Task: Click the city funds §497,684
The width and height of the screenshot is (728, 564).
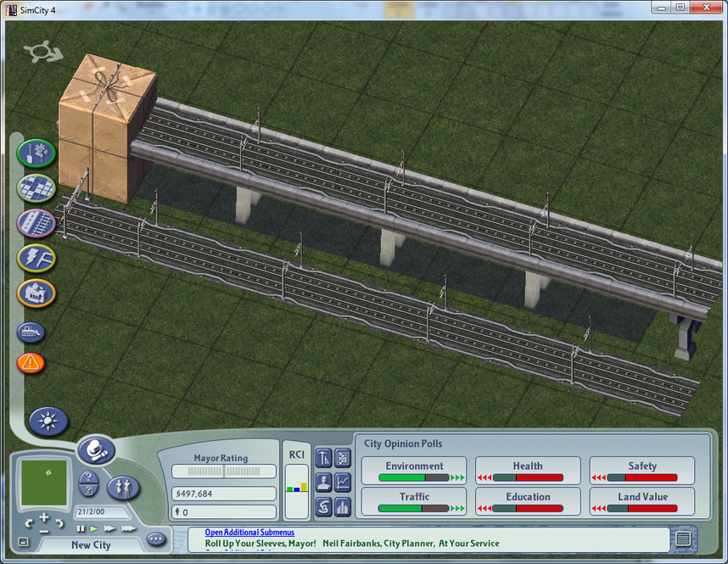Action: [224, 494]
